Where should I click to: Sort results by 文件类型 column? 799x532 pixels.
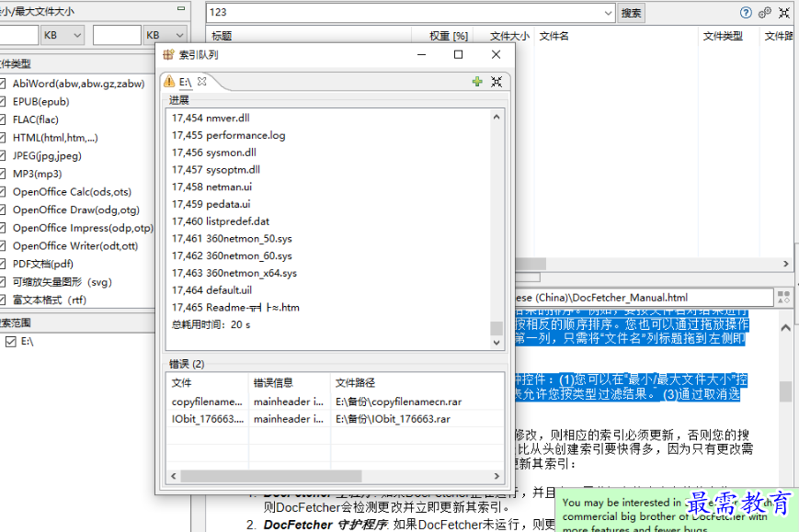click(x=727, y=36)
